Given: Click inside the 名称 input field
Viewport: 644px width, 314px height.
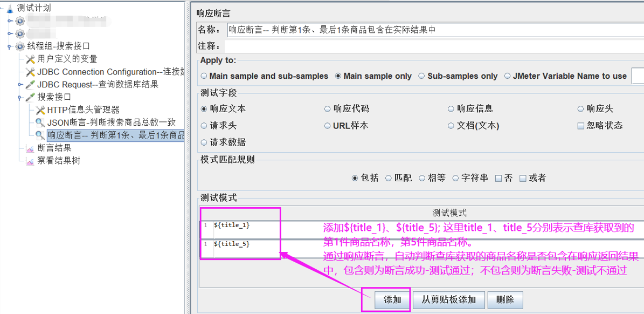Looking at the screenshot, I should (377, 30).
